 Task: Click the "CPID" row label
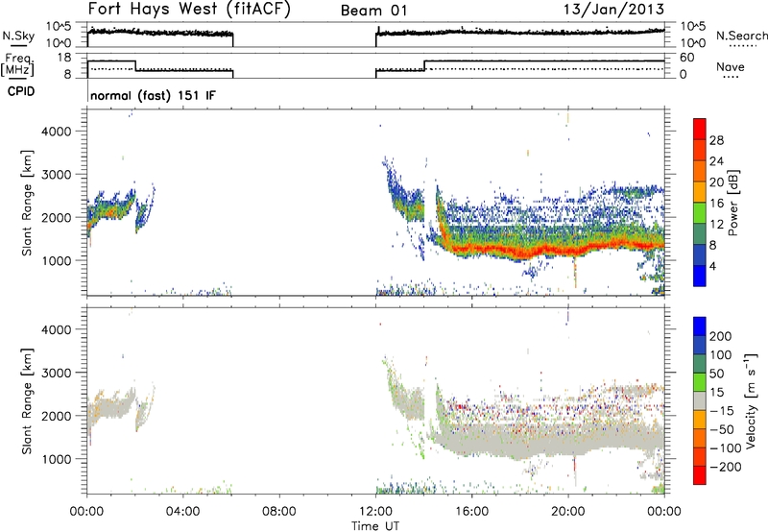tap(21, 91)
